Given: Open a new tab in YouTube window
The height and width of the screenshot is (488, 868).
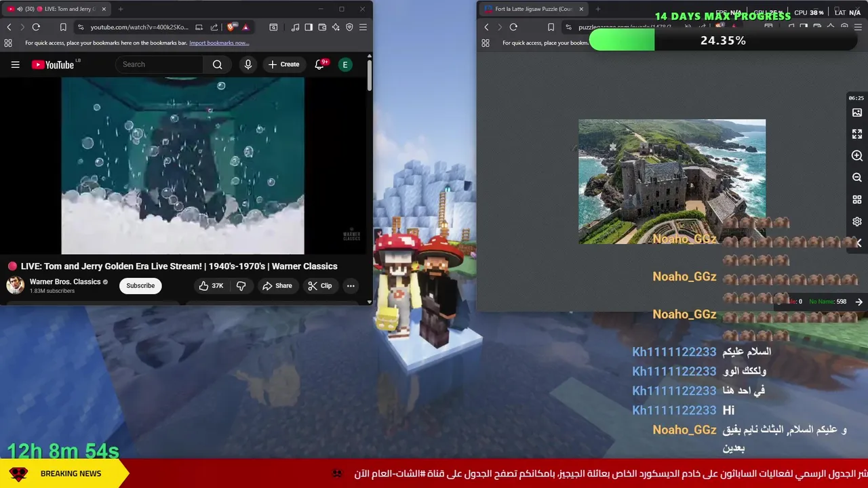Looking at the screenshot, I should [x=120, y=9].
